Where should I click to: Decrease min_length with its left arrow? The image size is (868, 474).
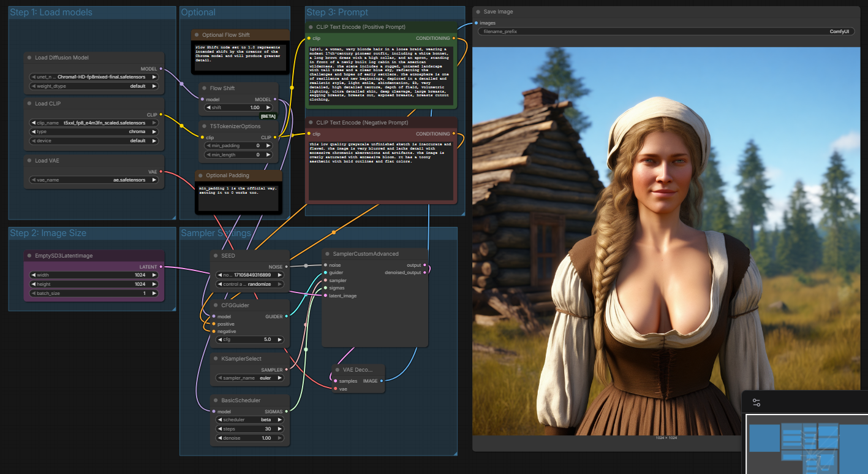pos(208,155)
